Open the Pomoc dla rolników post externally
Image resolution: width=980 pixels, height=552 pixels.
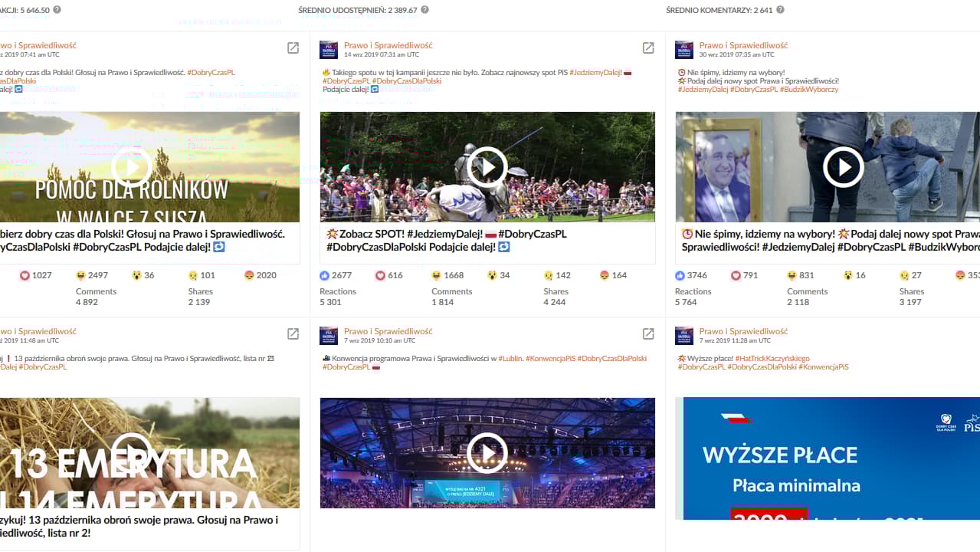point(293,48)
